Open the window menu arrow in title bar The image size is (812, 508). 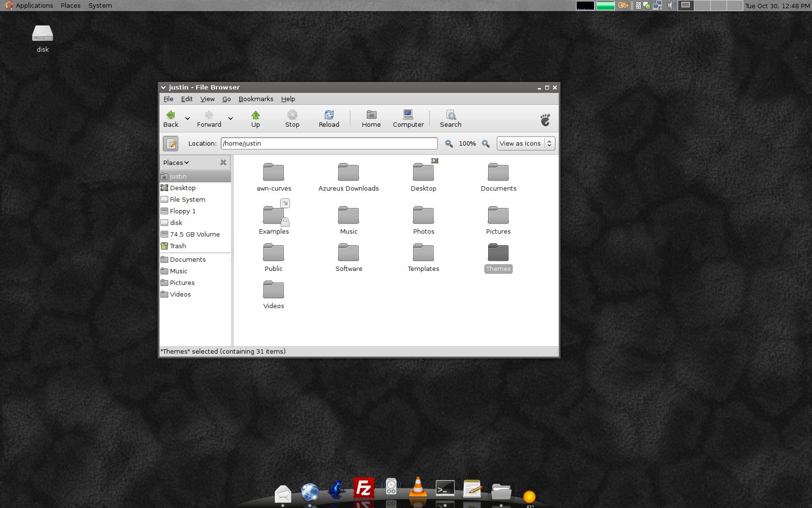[x=163, y=88]
